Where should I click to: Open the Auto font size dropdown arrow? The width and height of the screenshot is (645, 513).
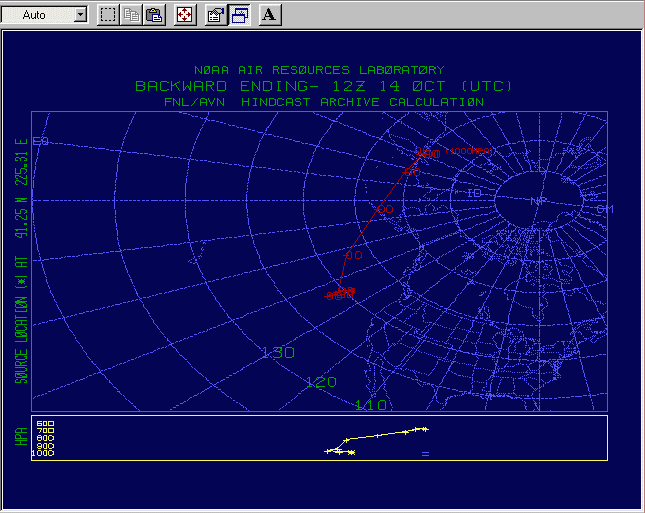80,15
